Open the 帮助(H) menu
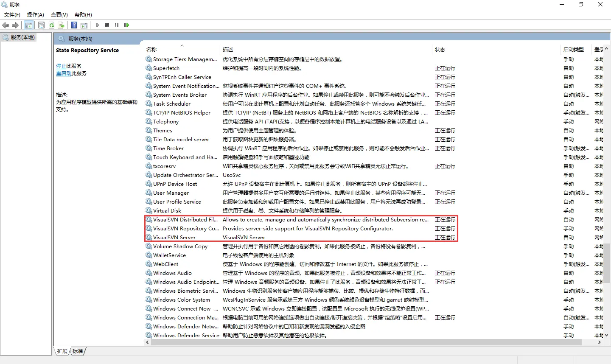The height and width of the screenshot is (364, 611). pos(83,14)
